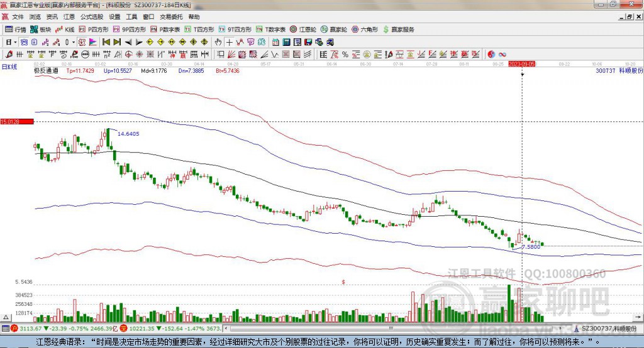Click the highlighted 2023-09-05 date marker
This screenshot has width=644, height=348.
[x=521, y=64]
